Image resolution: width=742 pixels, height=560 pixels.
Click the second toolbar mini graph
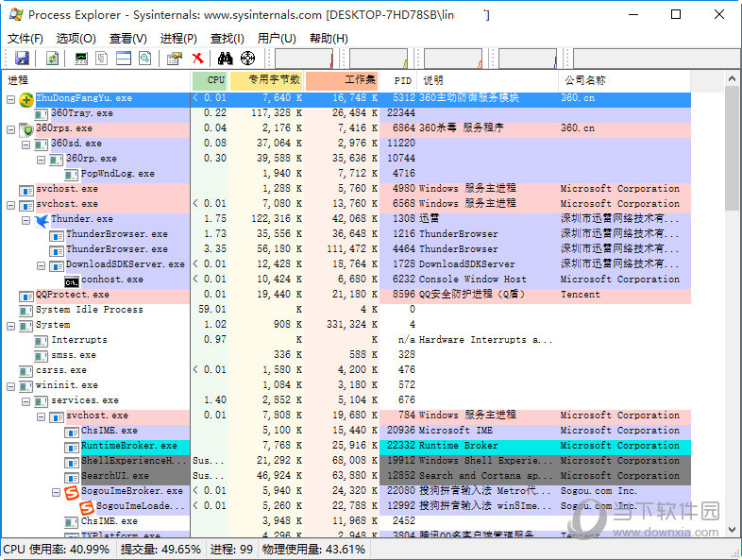coord(379,59)
